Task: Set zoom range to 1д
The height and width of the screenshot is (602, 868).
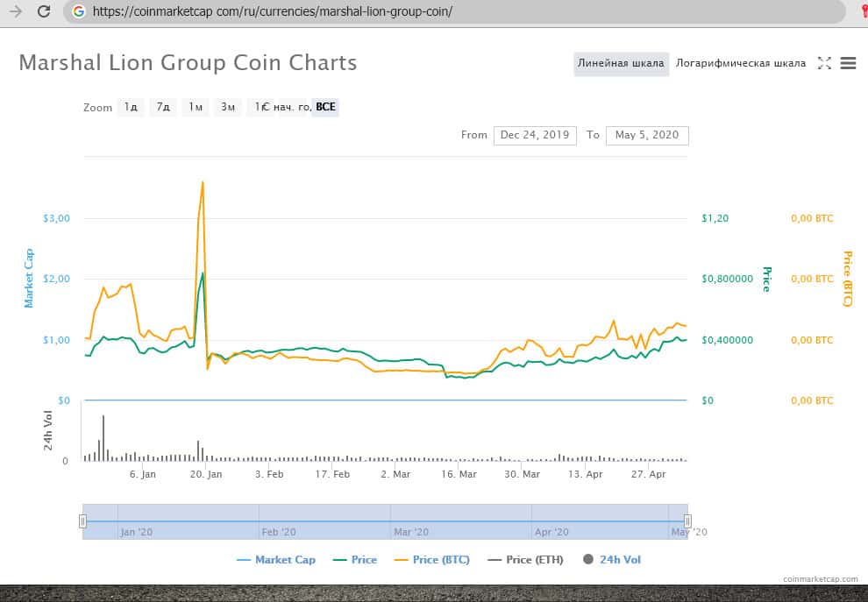Action: pos(131,107)
